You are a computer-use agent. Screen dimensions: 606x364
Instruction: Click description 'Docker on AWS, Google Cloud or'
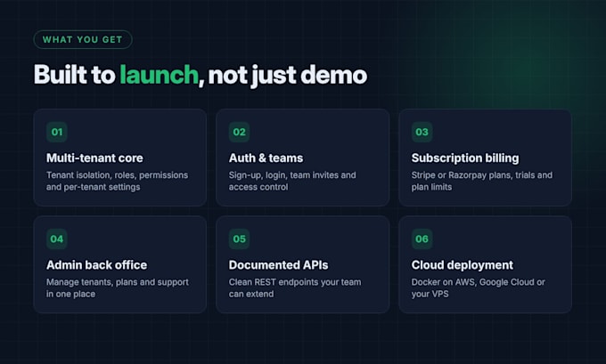(x=478, y=282)
